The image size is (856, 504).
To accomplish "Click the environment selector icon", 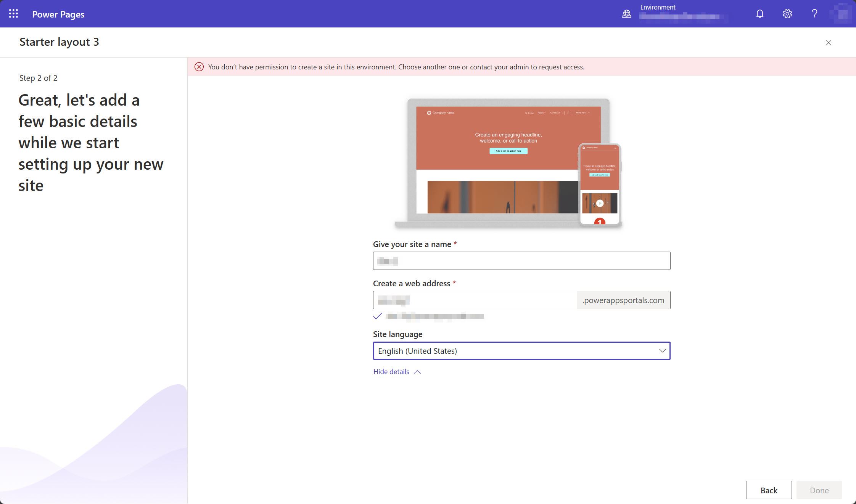I will (627, 13).
